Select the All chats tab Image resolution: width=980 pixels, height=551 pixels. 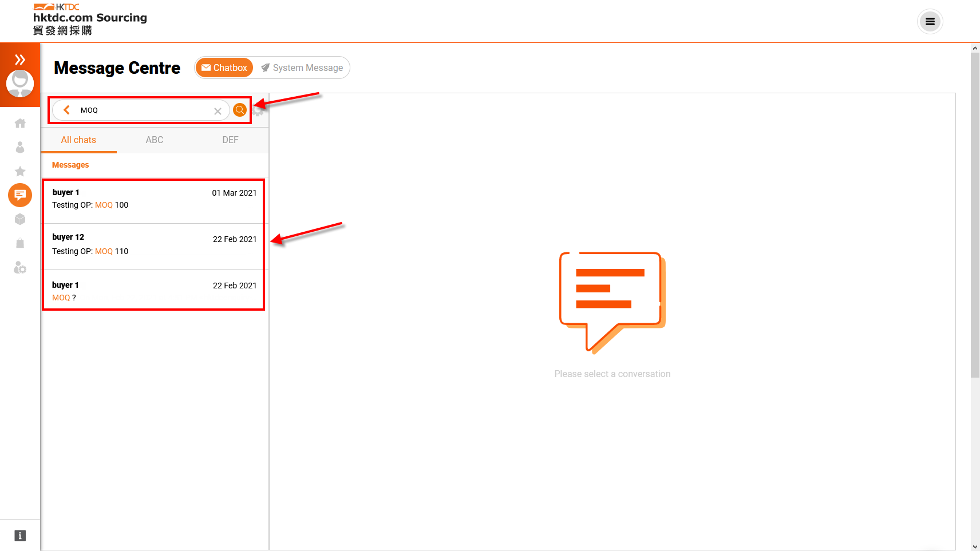point(78,140)
